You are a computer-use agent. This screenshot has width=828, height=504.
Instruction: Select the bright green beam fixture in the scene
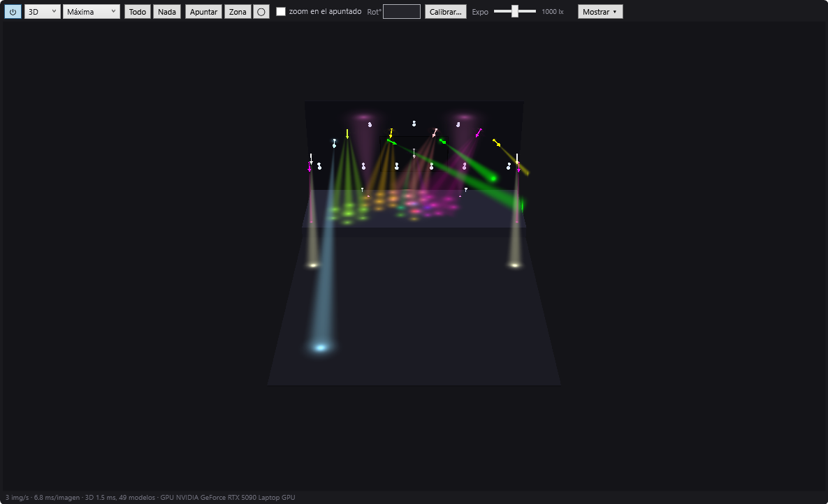pos(442,141)
